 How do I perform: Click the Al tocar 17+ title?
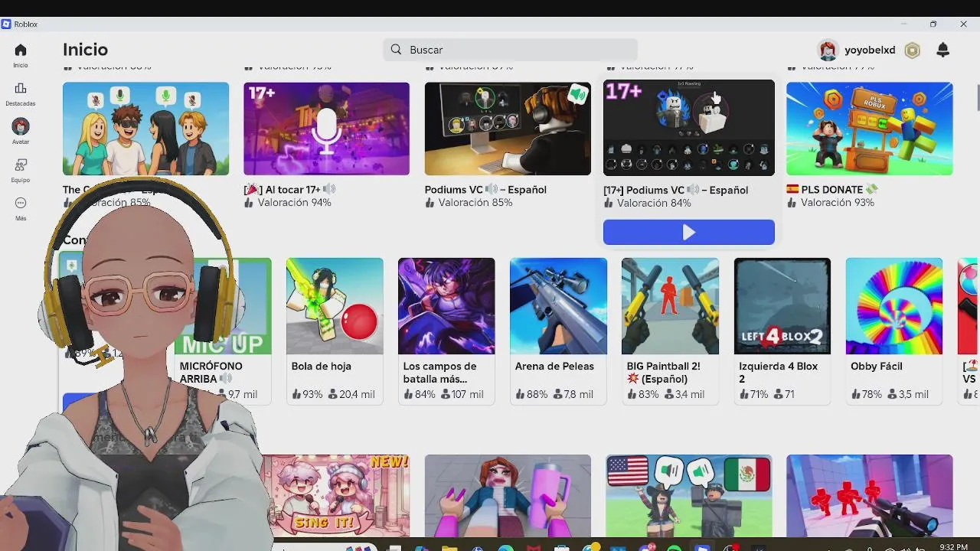point(289,190)
